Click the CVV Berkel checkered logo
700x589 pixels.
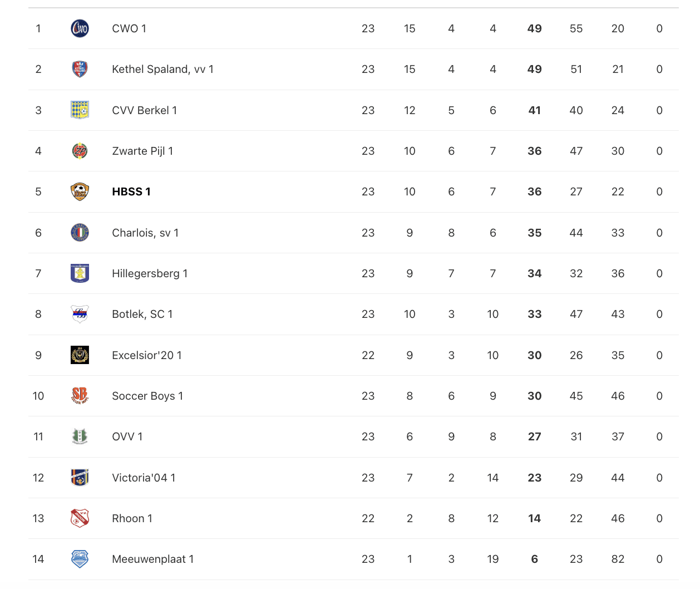coord(80,110)
